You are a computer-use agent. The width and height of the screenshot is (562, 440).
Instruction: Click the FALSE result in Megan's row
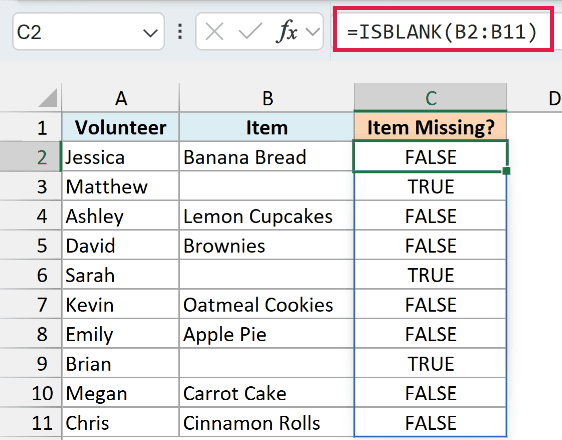pos(430,393)
